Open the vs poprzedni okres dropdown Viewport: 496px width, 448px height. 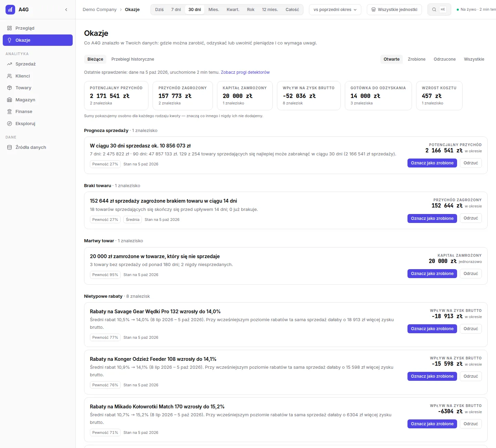pos(335,10)
